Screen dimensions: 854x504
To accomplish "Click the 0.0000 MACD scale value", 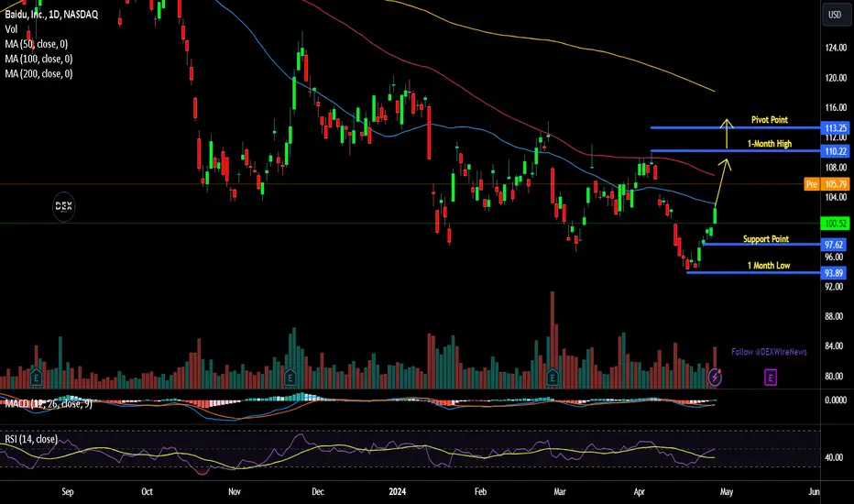I will (836, 400).
